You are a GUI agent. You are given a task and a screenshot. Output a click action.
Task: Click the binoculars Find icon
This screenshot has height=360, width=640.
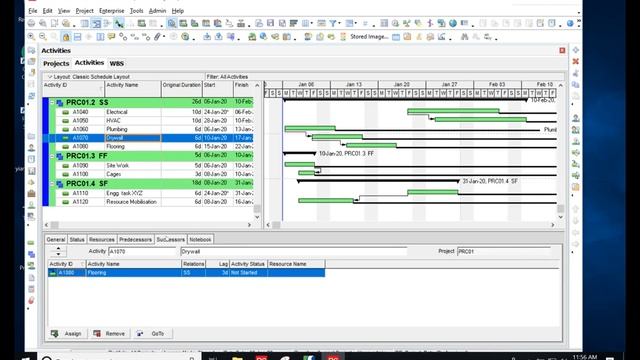(x=464, y=37)
